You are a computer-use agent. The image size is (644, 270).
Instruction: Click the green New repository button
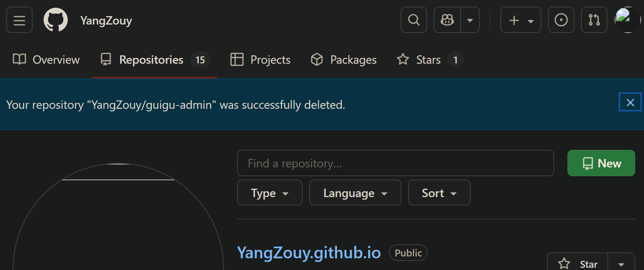point(601,163)
